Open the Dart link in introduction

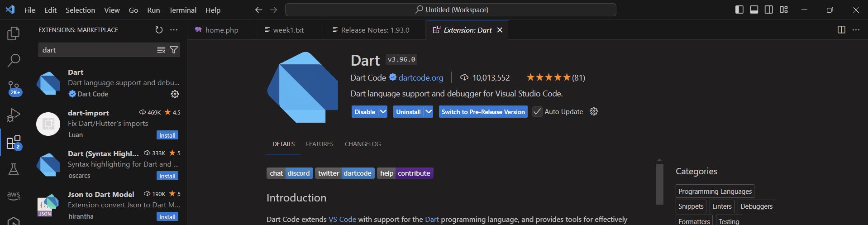click(x=432, y=219)
